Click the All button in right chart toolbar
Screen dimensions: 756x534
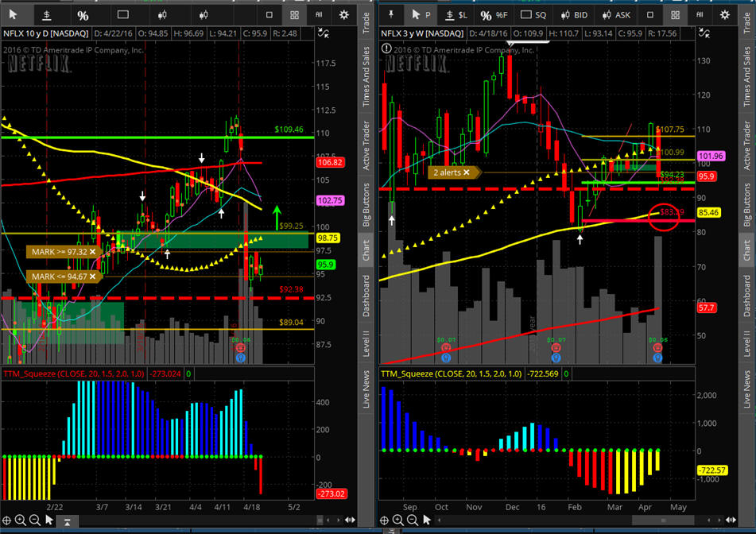click(x=700, y=15)
